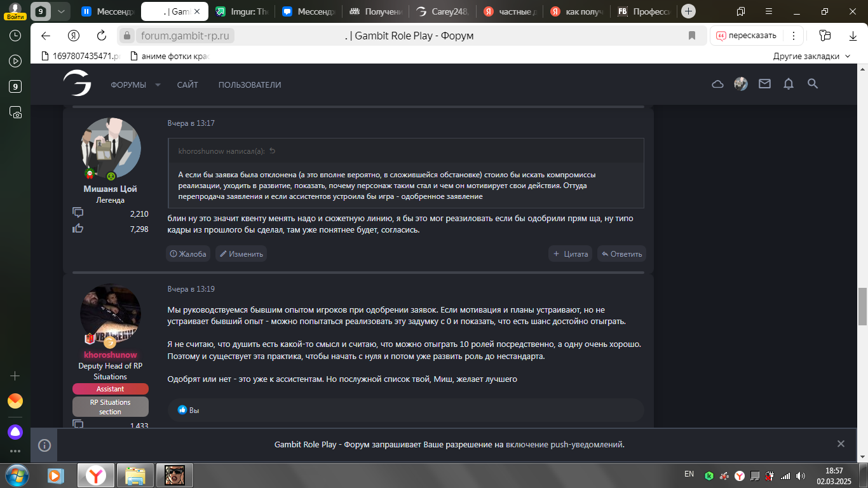Bookmark this page using address bar icon
This screenshot has width=868, height=488.
(692, 36)
